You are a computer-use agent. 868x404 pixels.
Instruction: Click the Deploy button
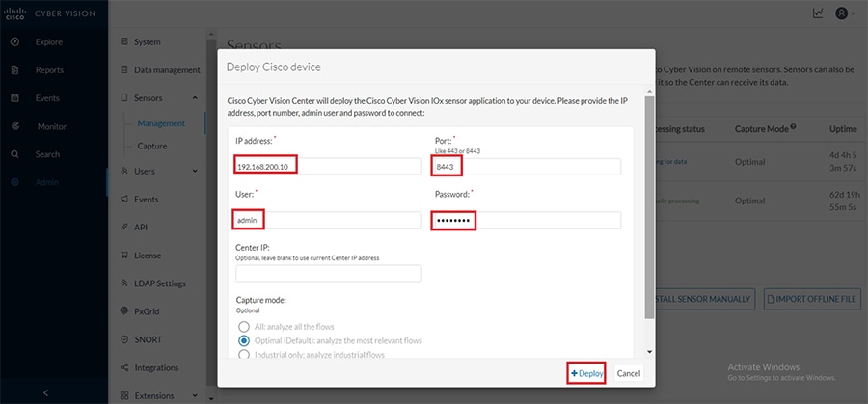click(586, 373)
